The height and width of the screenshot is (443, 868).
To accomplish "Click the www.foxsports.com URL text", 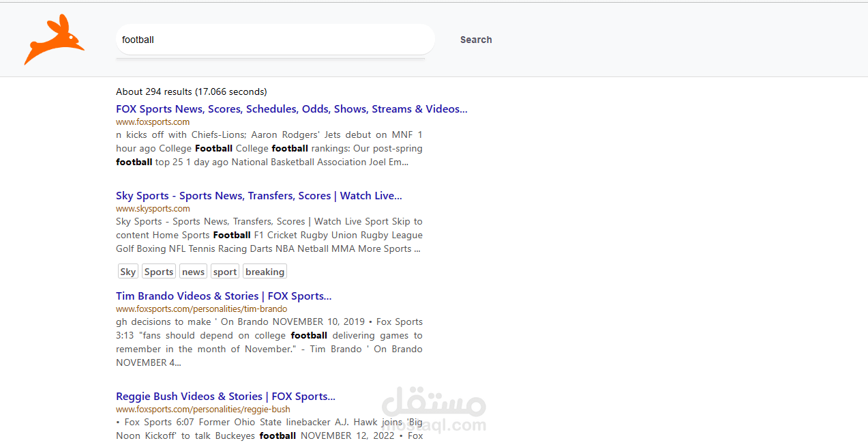I will click(153, 122).
